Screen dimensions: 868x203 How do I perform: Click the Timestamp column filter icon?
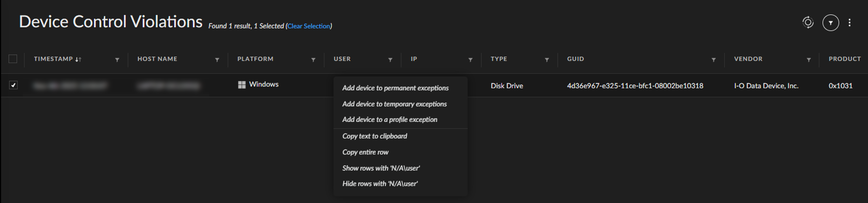(117, 60)
